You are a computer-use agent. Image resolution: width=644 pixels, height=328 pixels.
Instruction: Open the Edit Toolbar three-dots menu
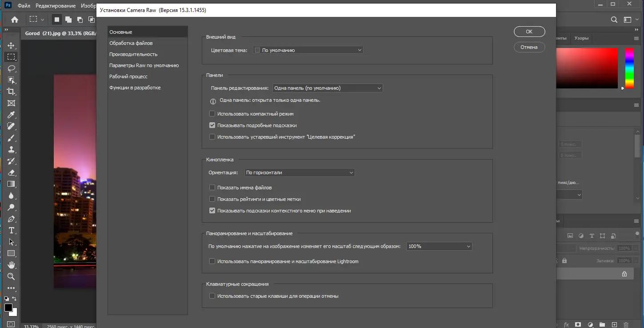click(11, 288)
